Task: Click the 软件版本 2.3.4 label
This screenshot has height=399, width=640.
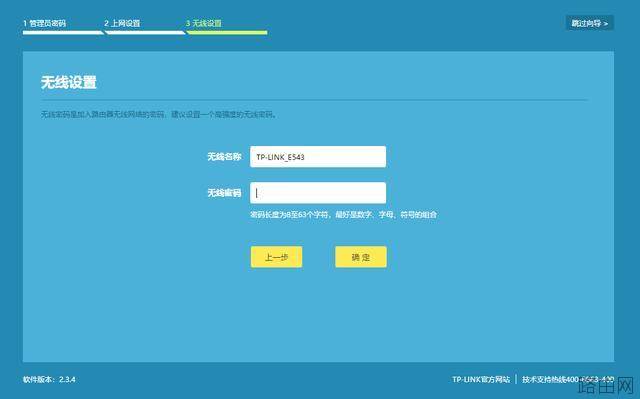Action: [49, 379]
